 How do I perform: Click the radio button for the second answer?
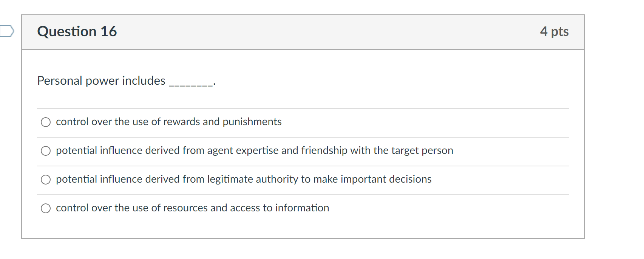[x=45, y=150]
